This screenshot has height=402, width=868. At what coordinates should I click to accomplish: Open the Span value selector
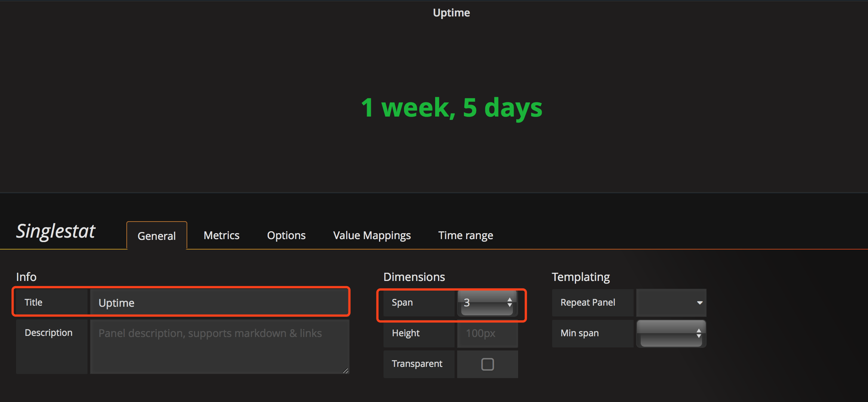pos(487,303)
